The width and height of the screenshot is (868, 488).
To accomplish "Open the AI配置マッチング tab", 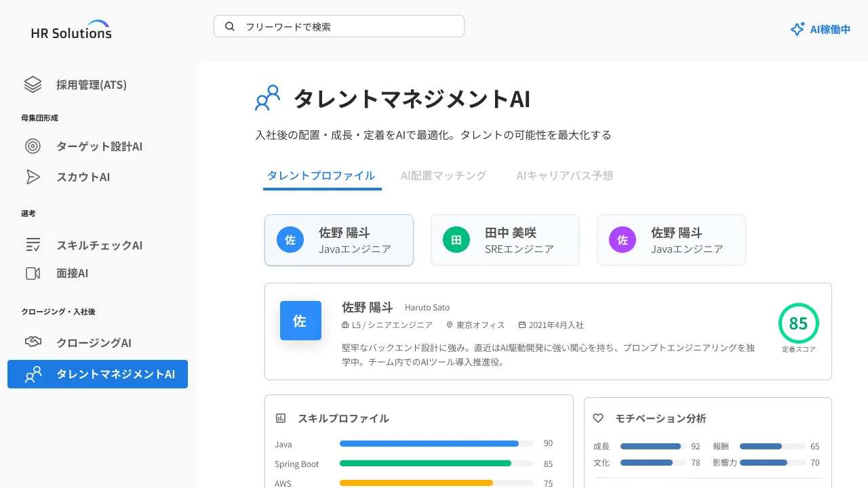I will coord(443,176).
